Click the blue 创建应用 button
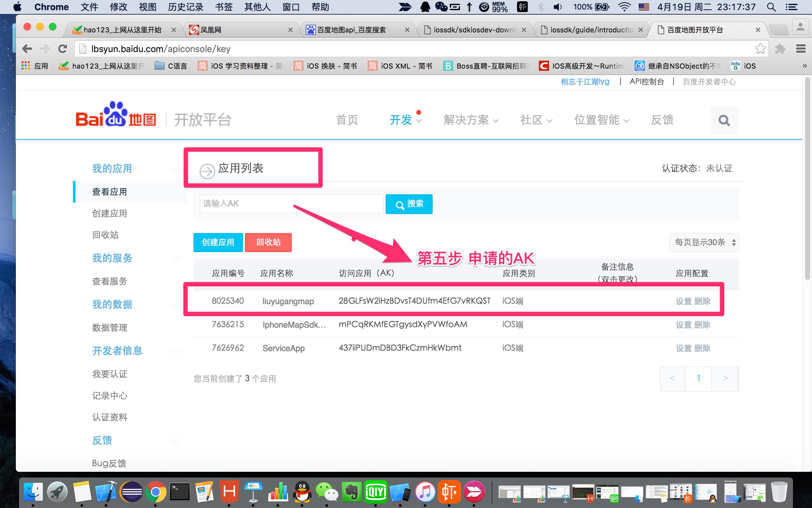The height and width of the screenshot is (508, 812). (218, 243)
